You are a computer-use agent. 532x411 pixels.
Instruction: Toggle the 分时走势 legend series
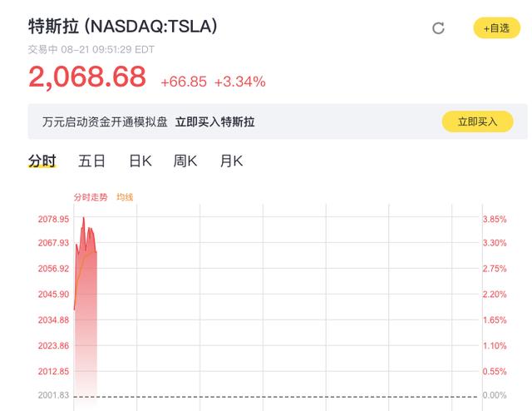[x=91, y=197]
